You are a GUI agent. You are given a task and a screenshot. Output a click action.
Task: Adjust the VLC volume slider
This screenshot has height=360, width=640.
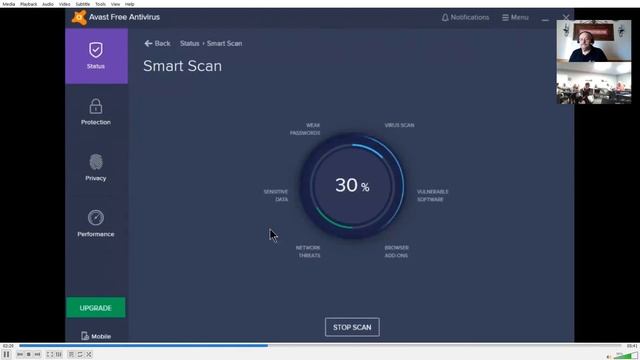(626, 356)
